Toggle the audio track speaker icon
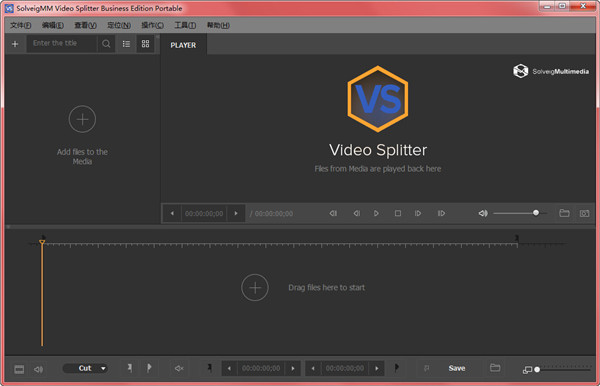 coord(38,369)
